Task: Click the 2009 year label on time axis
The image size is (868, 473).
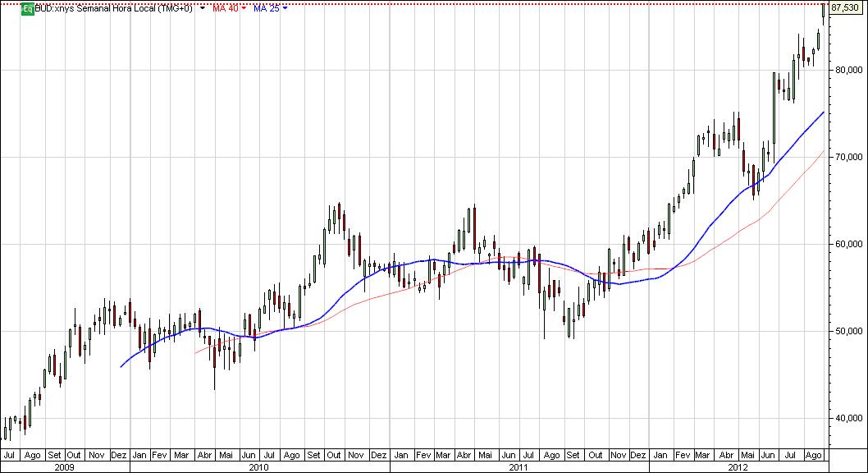Action: [x=64, y=467]
